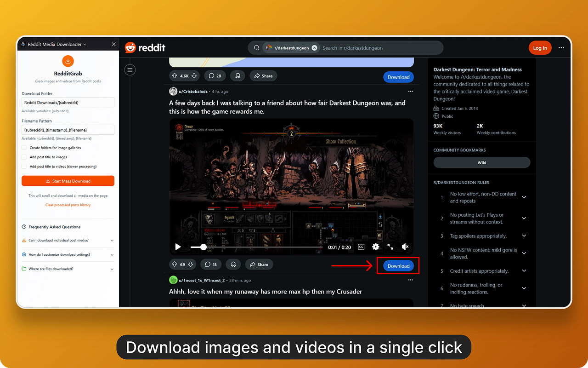Open u/Cristobalxds profile
The height and width of the screenshot is (368, 588).
[x=193, y=92]
